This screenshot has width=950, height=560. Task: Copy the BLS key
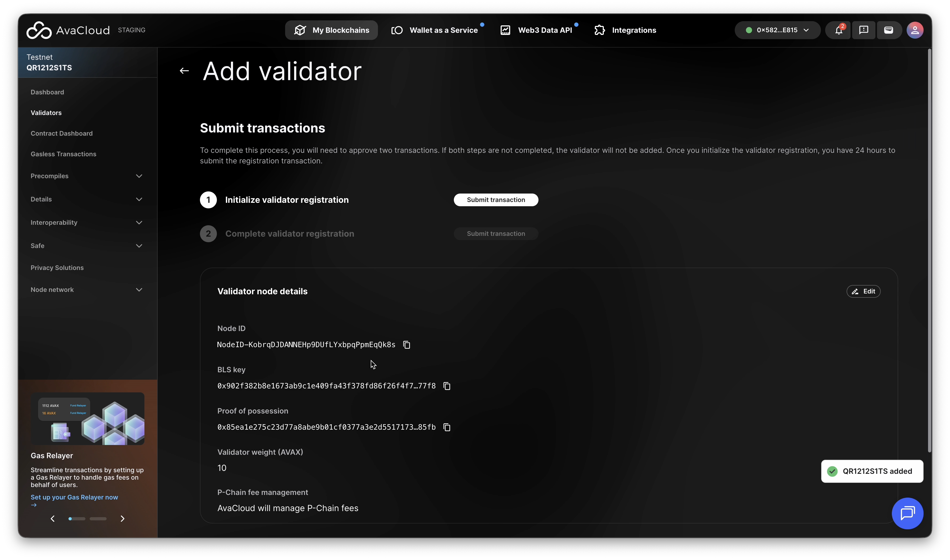[447, 386]
